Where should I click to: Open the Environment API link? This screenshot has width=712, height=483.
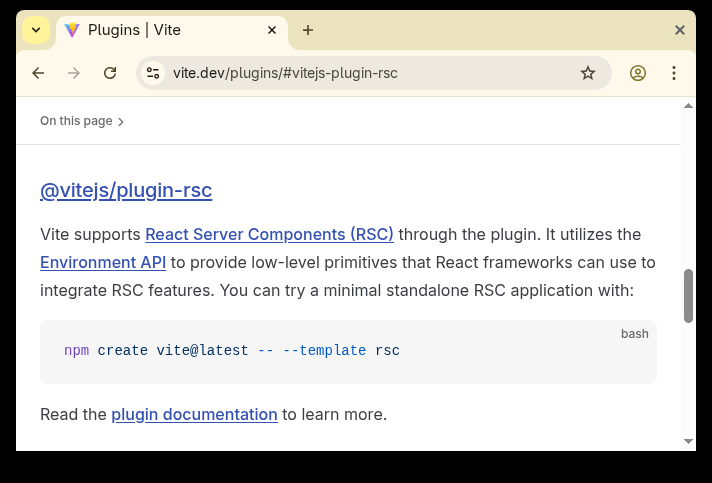tap(103, 262)
